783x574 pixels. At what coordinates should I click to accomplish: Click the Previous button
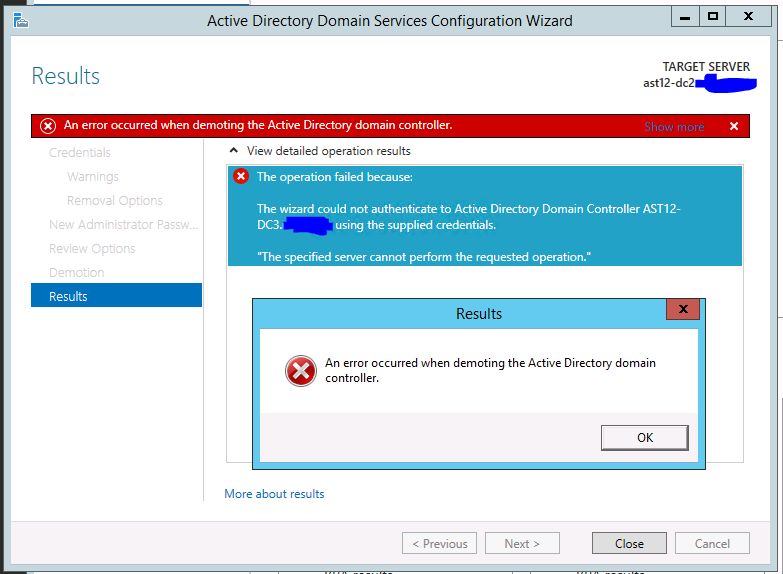coord(439,543)
